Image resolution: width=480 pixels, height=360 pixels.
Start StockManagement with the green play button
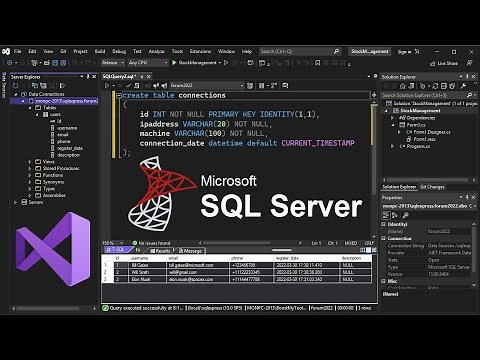coord(174,63)
